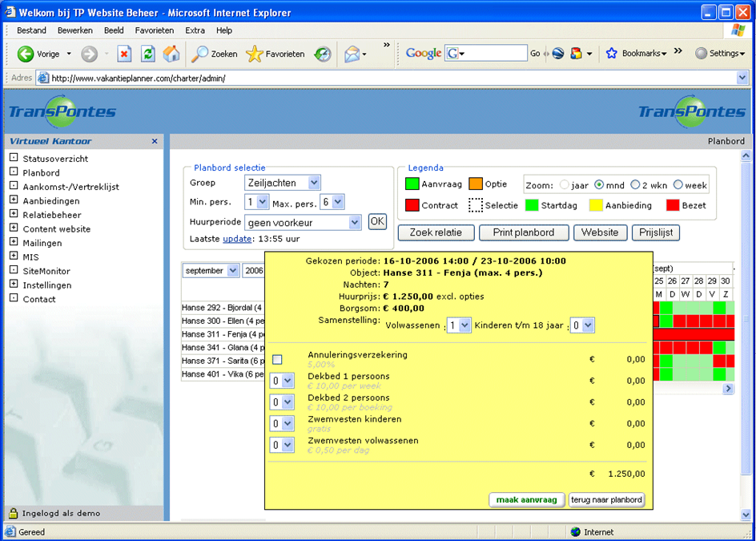Click the Laatste update link

tap(237, 239)
